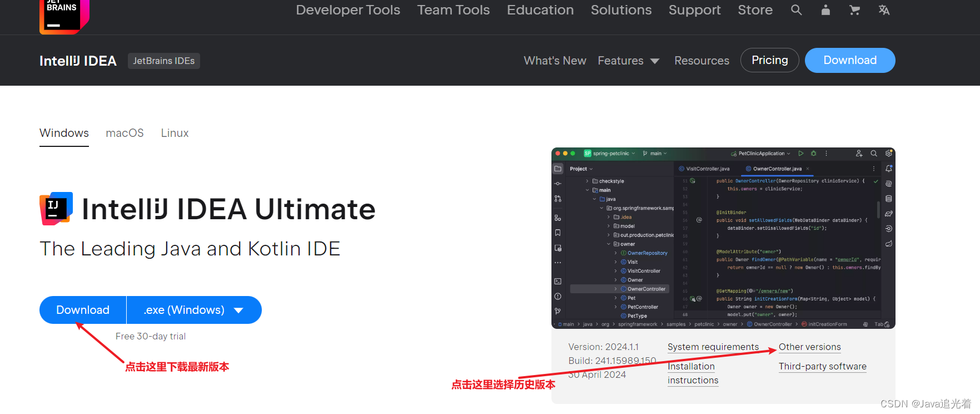Open System requirements link
This screenshot has height=414, width=980.
(713, 347)
